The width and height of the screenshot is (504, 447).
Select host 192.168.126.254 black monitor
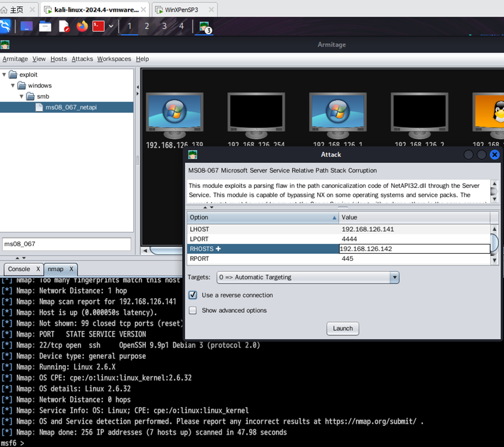coord(256,116)
